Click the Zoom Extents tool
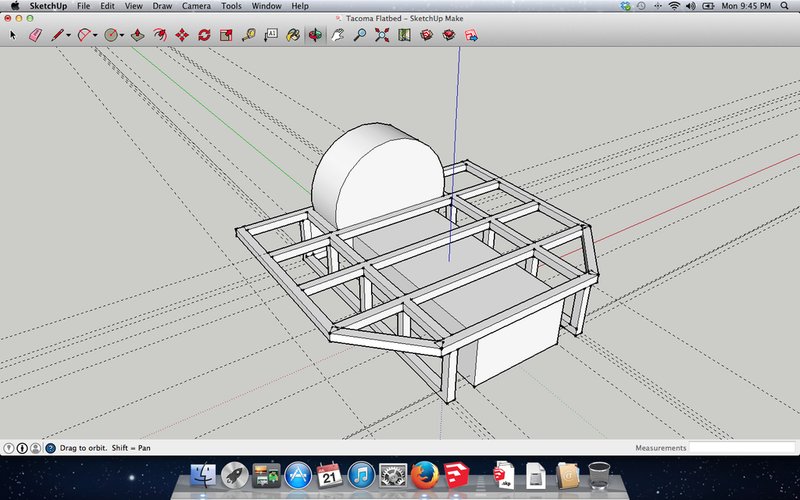This screenshot has height=500, width=800. 382,35
